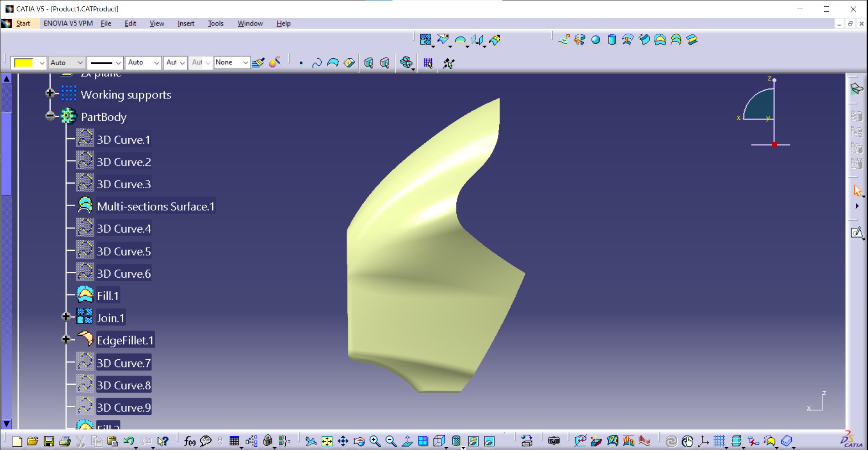The height and width of the screenshot is (450, 868).
Task: Click the Zoom In magnifier
Action: tap(375, 441)
